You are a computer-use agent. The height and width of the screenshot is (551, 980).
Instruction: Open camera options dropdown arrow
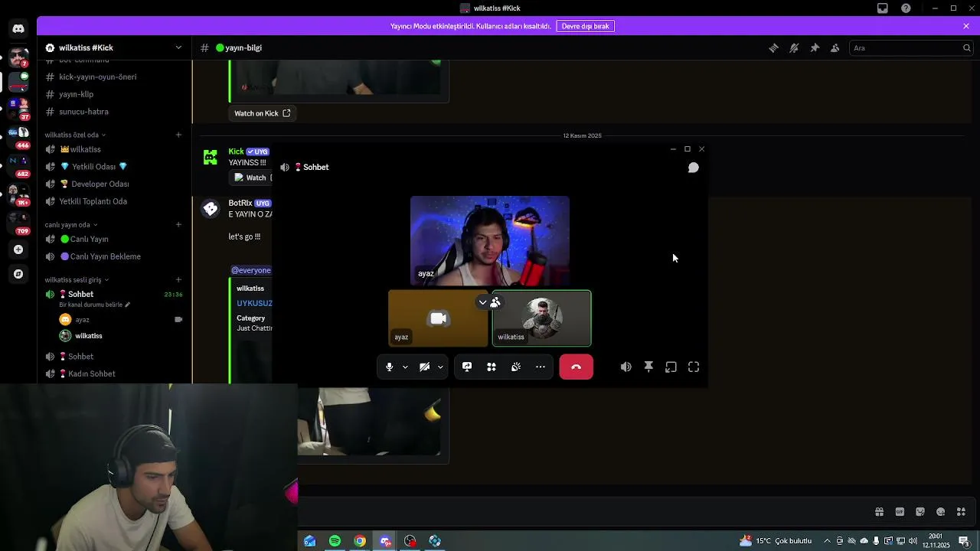[440, 367]
